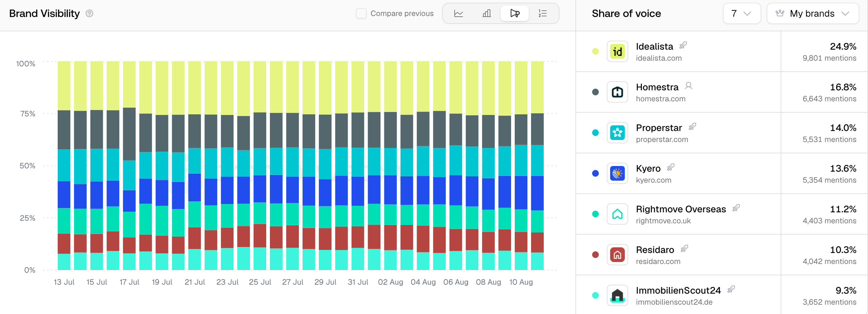Click the 5,531 mentions count
The height and width of the screenshot is (314, 868).
coord(829,140)
